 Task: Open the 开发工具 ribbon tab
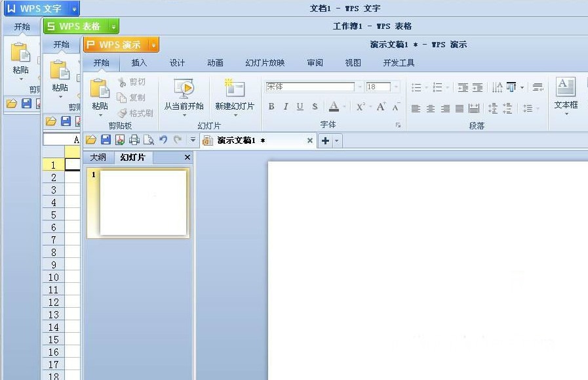coord(399,63)
